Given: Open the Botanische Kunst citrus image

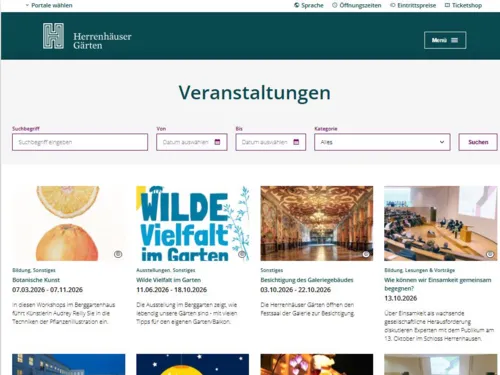Looking at the screenshot, I should pos(69,223).
